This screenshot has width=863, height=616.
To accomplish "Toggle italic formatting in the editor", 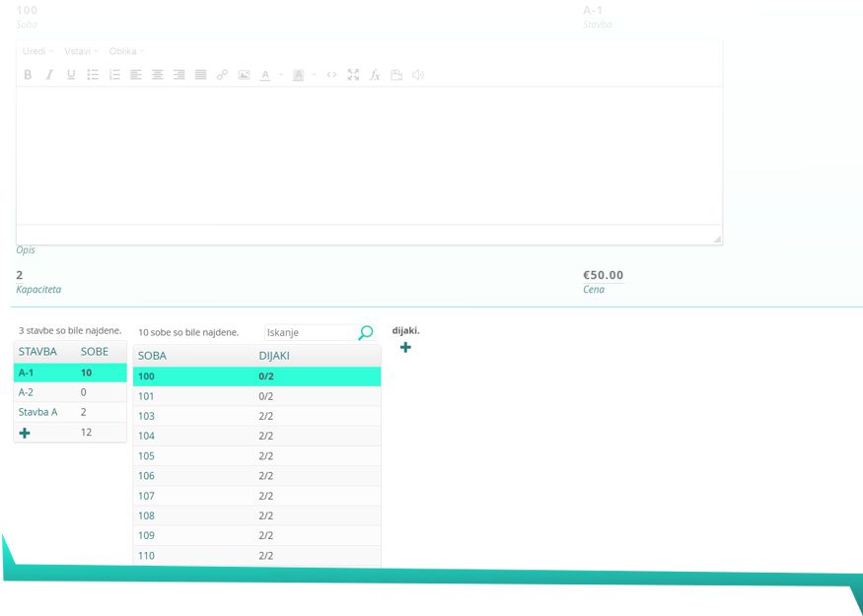I will point(49,75).
